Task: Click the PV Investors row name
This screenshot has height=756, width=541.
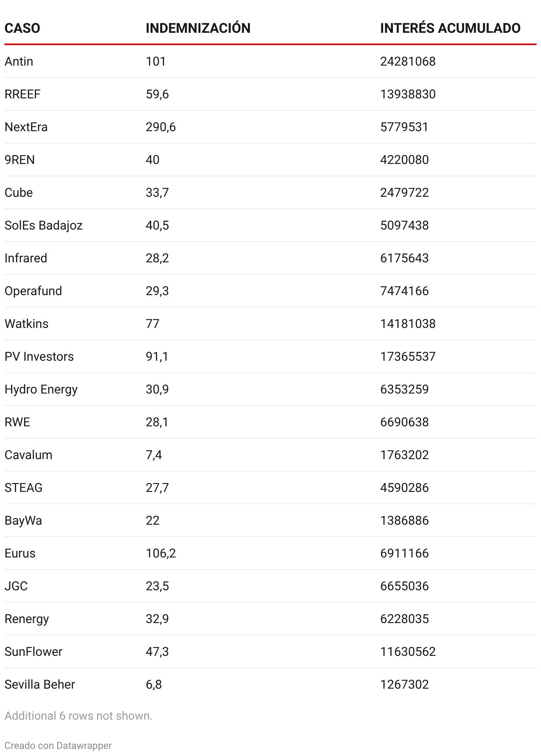Action: [x=39, y=357]
